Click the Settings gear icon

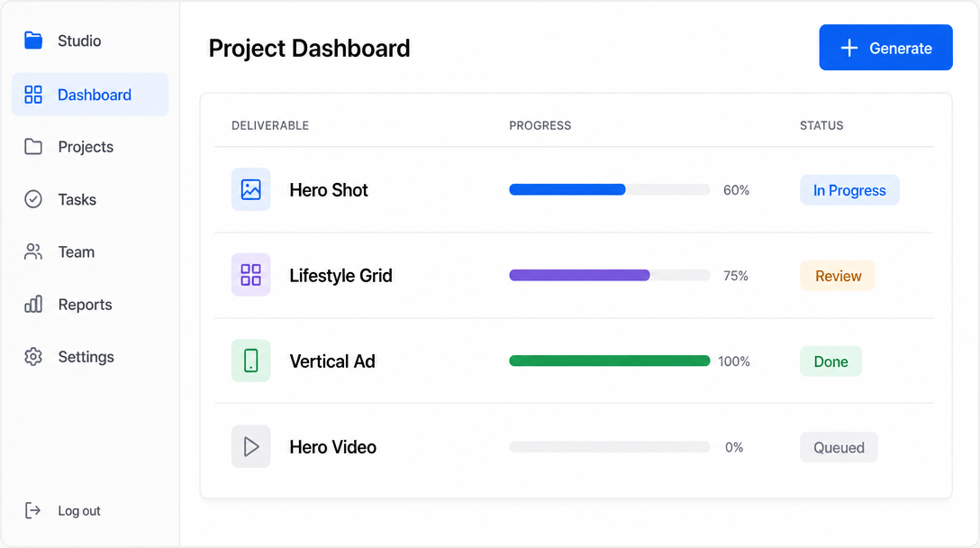(33, 357)
